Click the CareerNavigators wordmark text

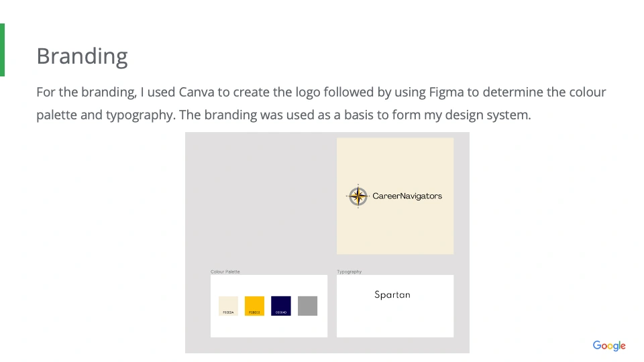click(407, 196)
